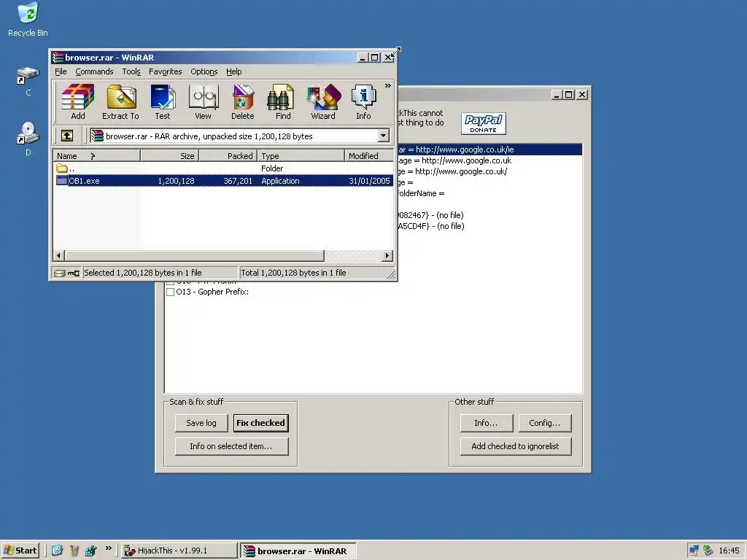Open the File menu
This screenshot has width=747, height=560.
[x=61, y=71]
